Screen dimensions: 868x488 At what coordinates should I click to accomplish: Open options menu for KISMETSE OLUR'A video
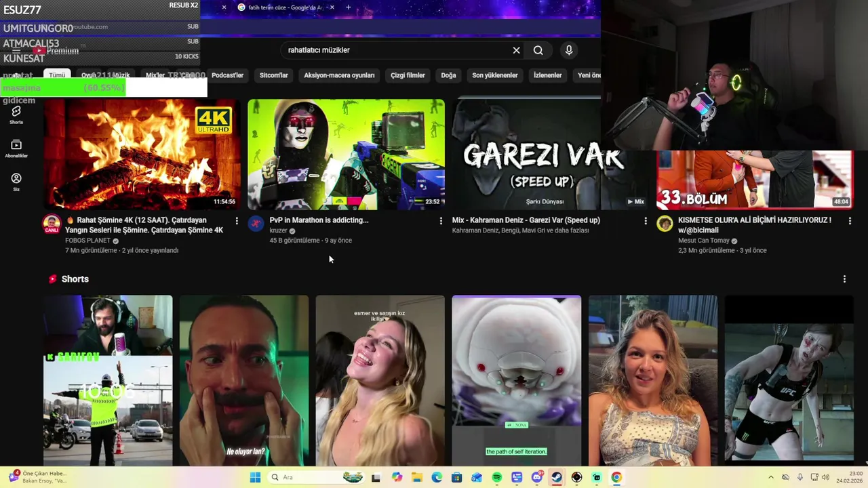(x=850, y=221)
